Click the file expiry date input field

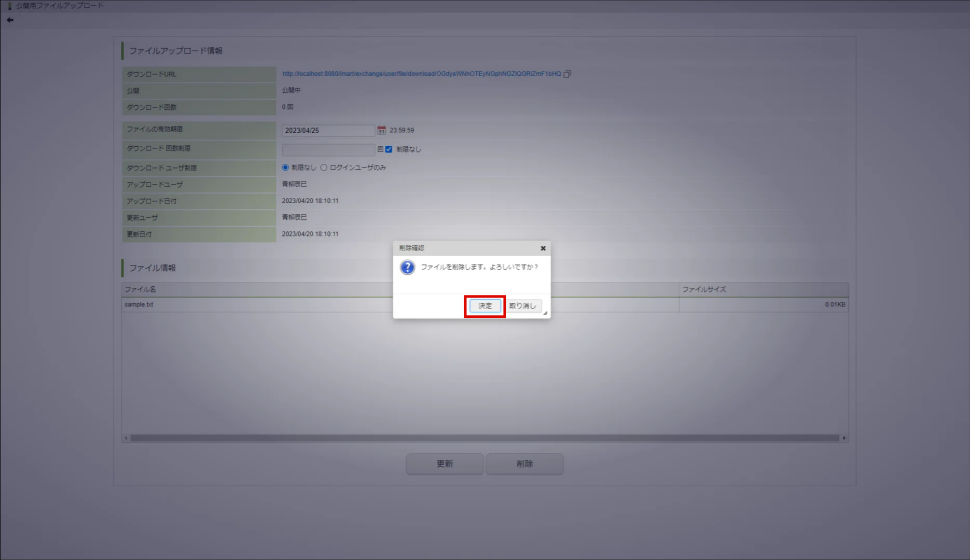coord(328,130)
